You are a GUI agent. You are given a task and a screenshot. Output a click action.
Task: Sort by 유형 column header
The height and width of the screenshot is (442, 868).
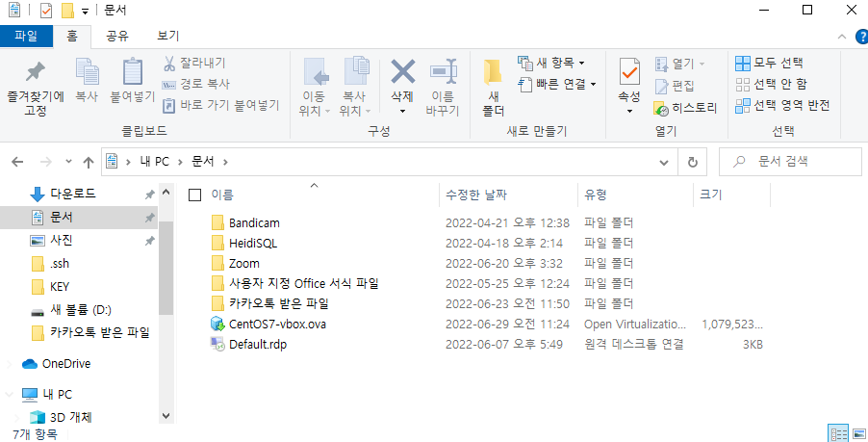click(596, 195)
